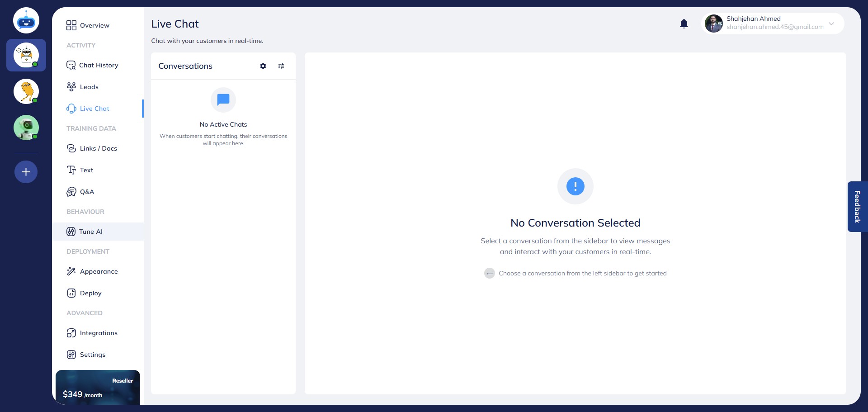This screenshot has height=412, width=868.
Task: Open the Deploy section
Action: (x=90, y=293)
